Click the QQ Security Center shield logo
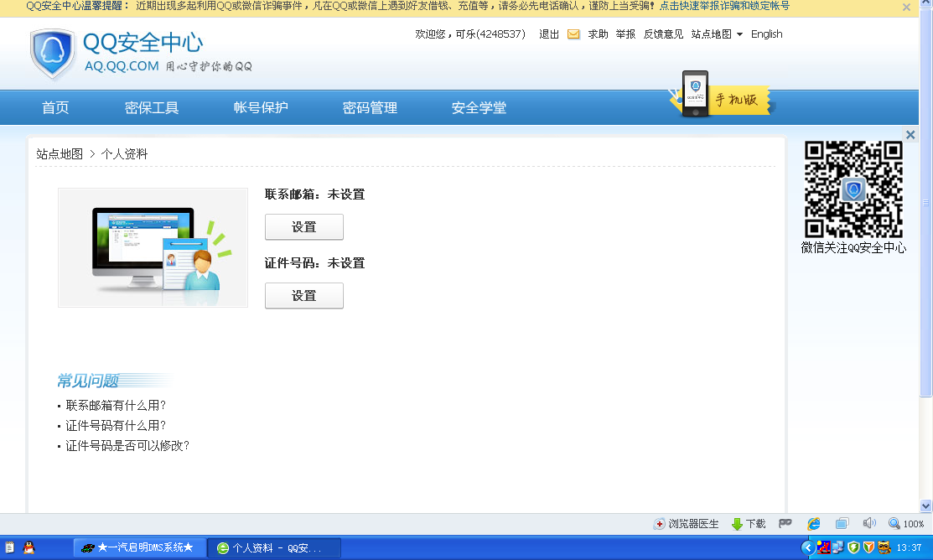 [x=52, y=54]
